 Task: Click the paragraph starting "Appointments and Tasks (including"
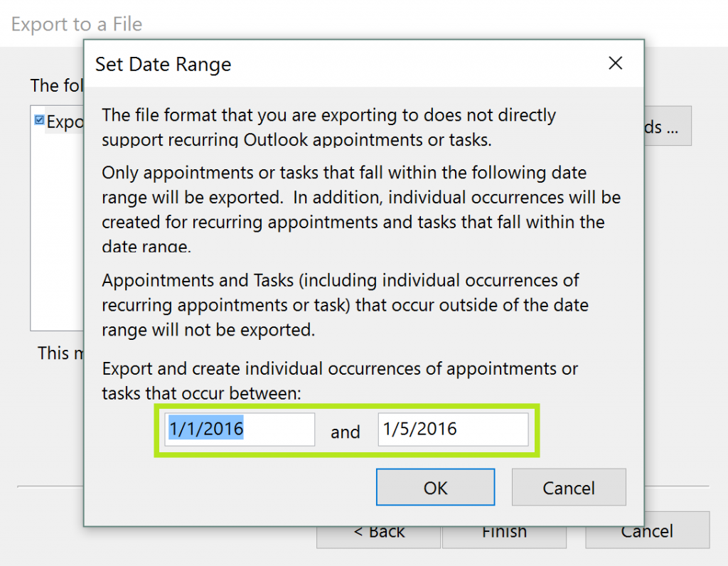[345, 305]
